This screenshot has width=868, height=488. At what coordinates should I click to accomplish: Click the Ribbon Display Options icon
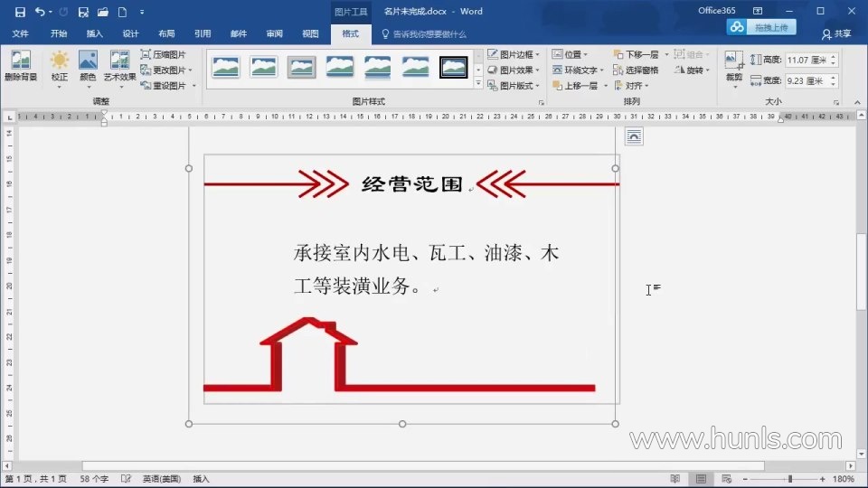point(758,11)
